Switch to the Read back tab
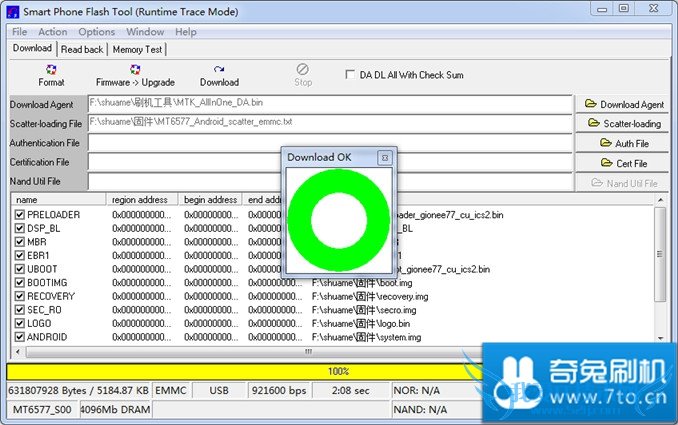Screen dimensions: 678x425 click(x=82, y=49)
